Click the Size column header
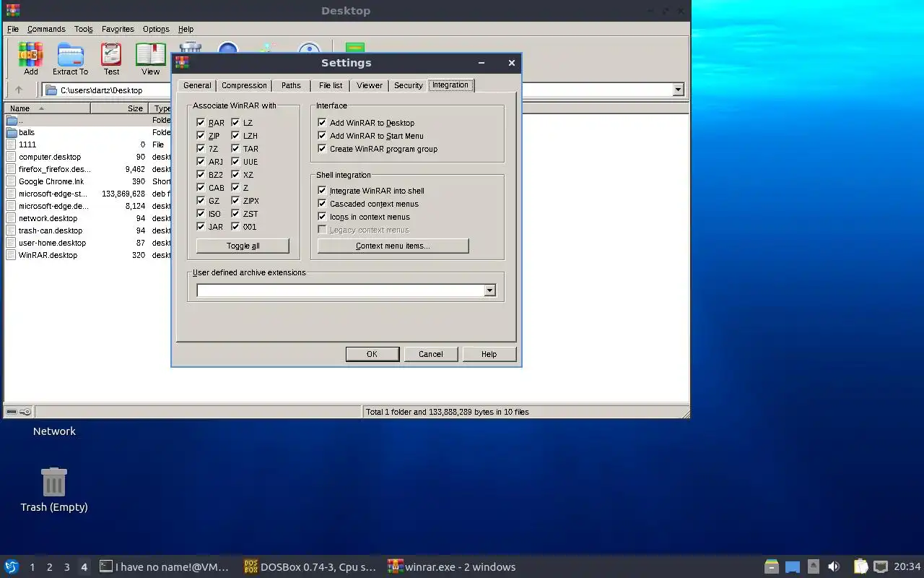Image resolution: width=924 pixels, height=578 pixels. pyautogui.click(x=120, y=108)
